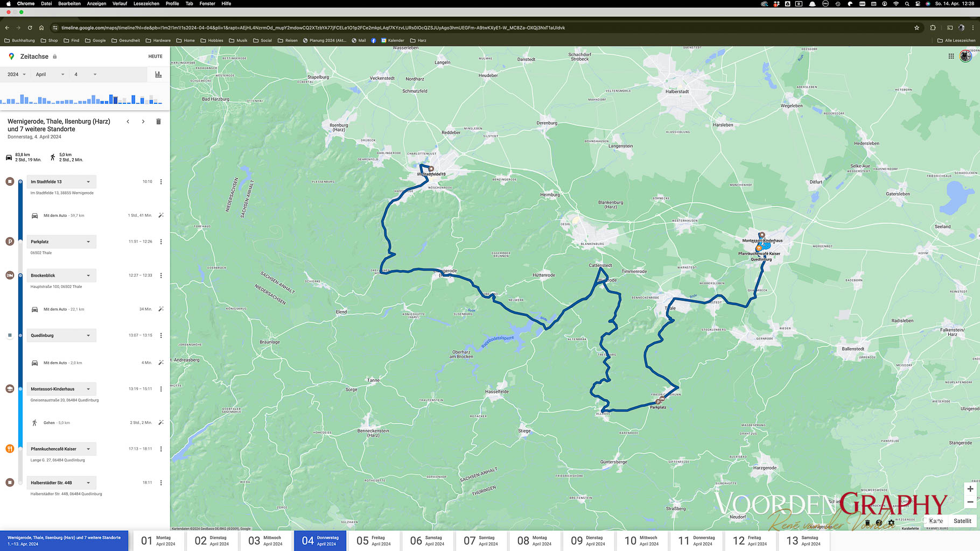Open three-dot menu for Montessori-Kinderhaus
The image size is (980, 551).
point(161,389)
